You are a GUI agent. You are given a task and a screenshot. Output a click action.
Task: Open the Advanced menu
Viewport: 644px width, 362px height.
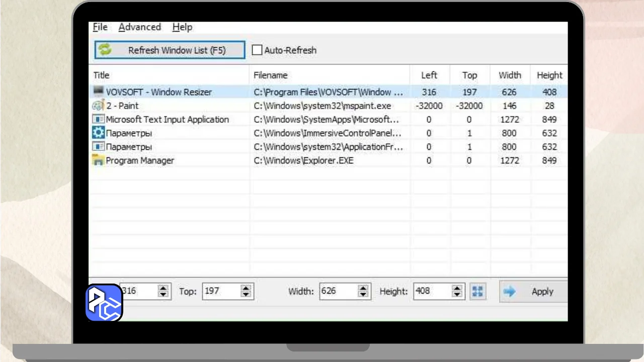139,27
